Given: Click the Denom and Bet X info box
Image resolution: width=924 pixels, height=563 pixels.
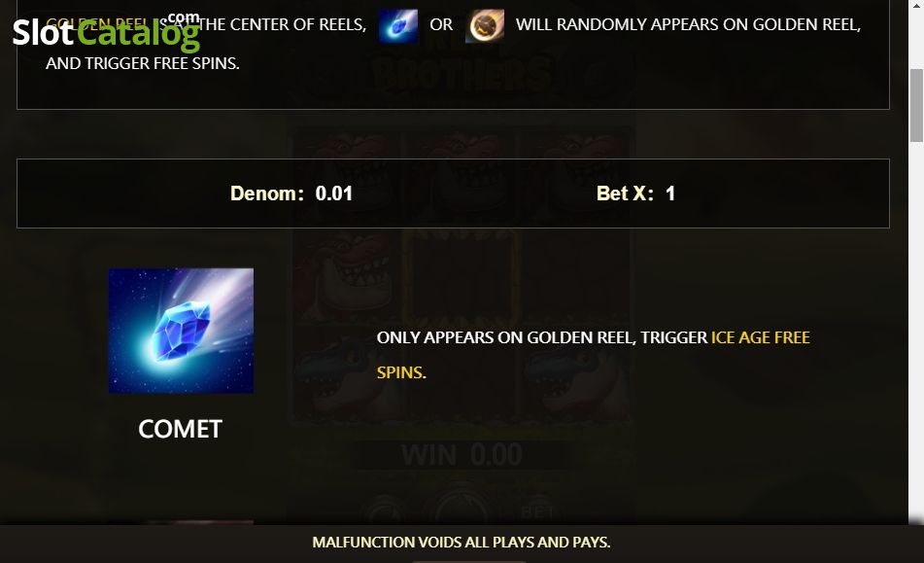Looking at the screenshot, I should (453, 194).
